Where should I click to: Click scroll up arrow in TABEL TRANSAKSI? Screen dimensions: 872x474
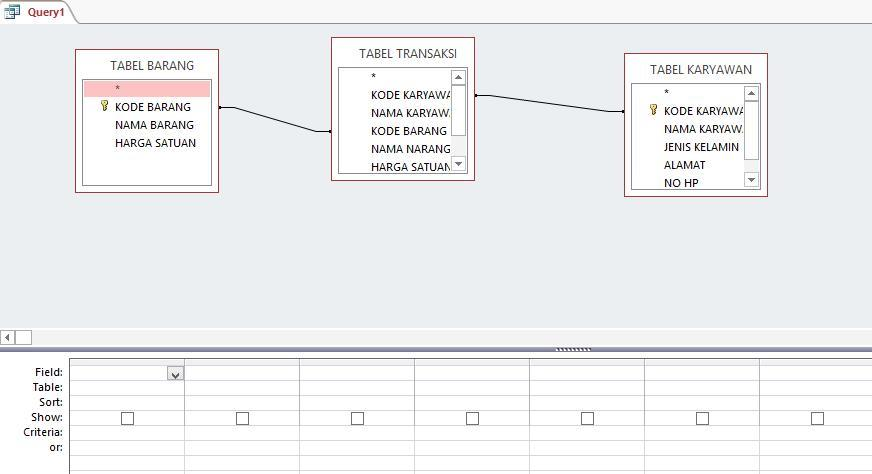[x=458, y=77]
